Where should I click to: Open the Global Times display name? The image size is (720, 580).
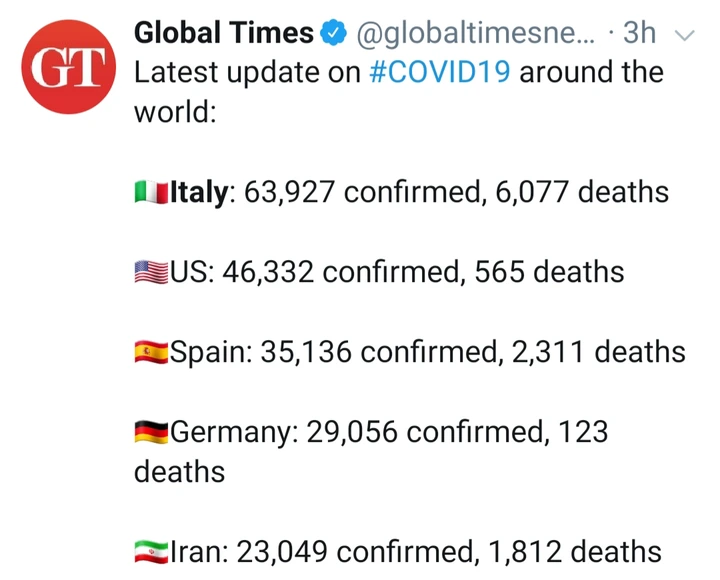tap(224, 33)
